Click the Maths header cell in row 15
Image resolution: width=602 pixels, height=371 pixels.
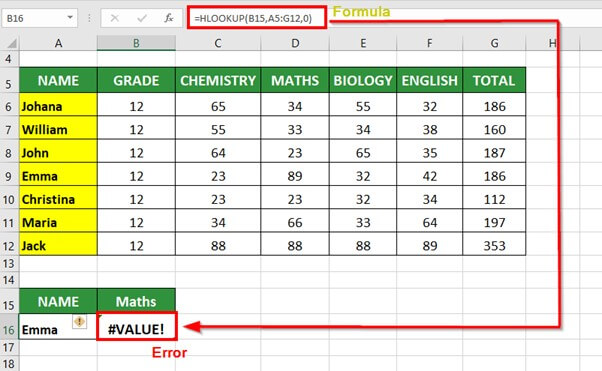136,301
